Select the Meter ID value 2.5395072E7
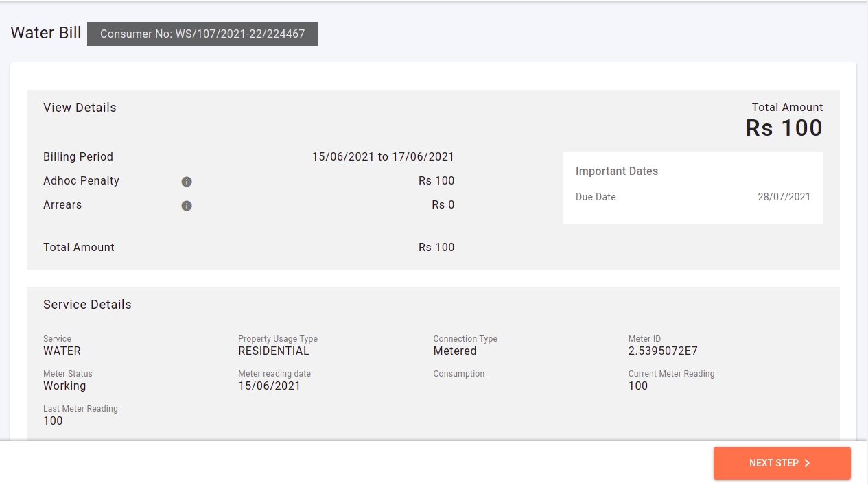The image size is (868, 485). pyautogui.click(x=663, y=351)
